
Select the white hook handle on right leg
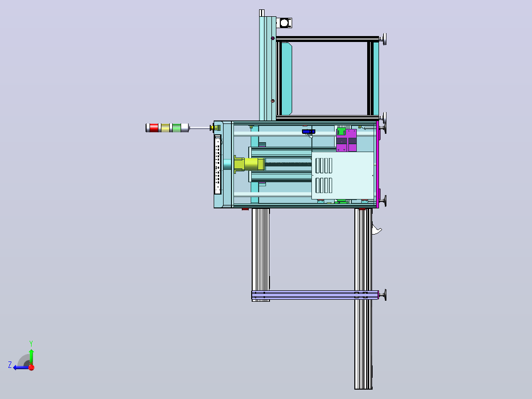coord(377,229)
